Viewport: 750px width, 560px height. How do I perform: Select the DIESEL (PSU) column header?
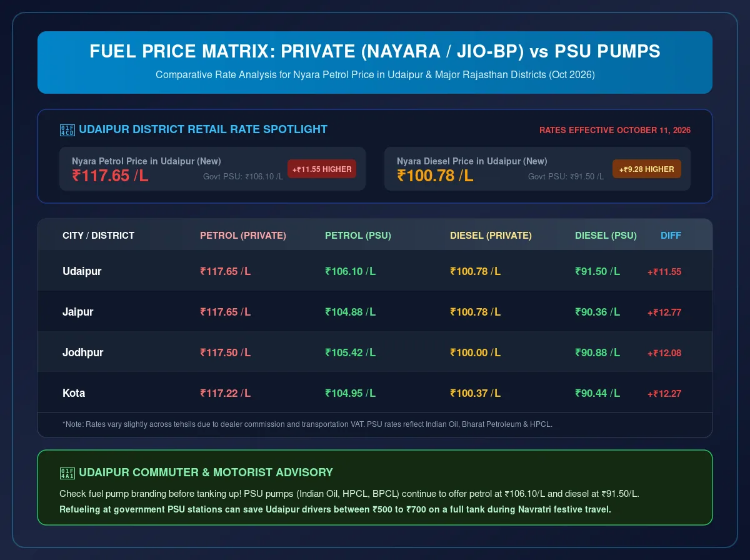tap(606, 236)
